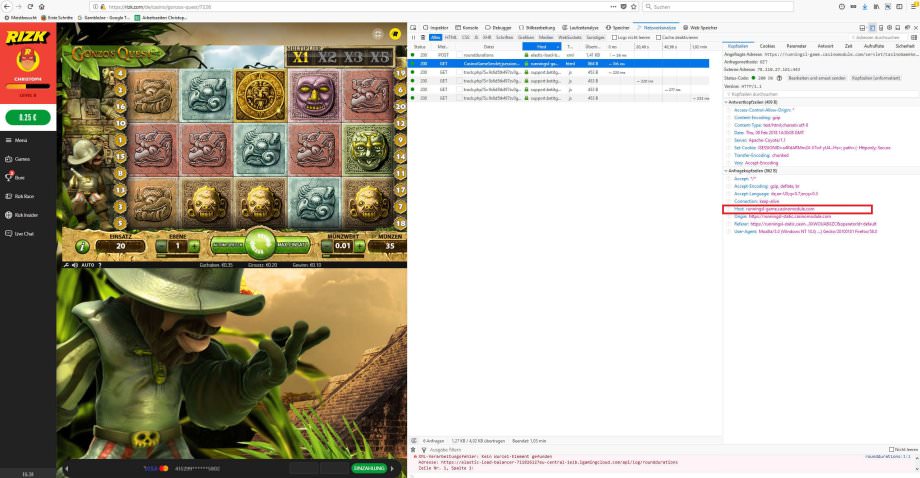Click the pause recording icon in network panel

tap(413, 37)
